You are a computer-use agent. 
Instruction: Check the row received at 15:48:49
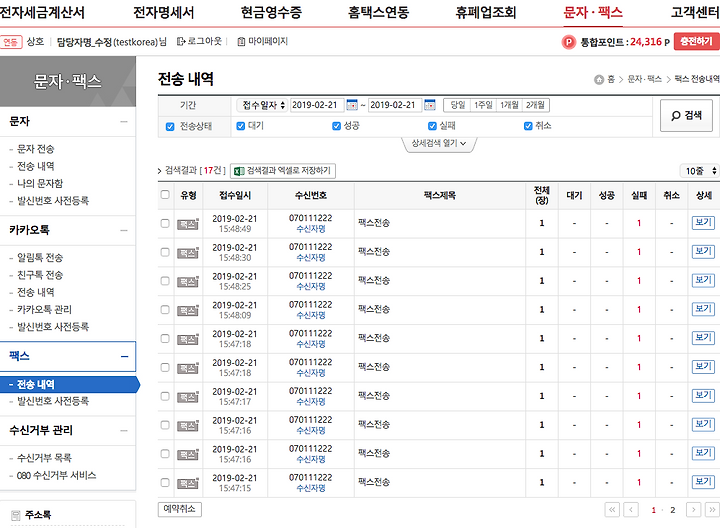(x=165, y=224)
